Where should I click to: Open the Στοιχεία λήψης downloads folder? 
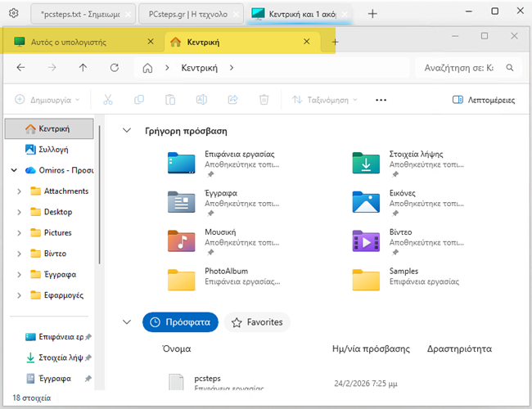366,162
